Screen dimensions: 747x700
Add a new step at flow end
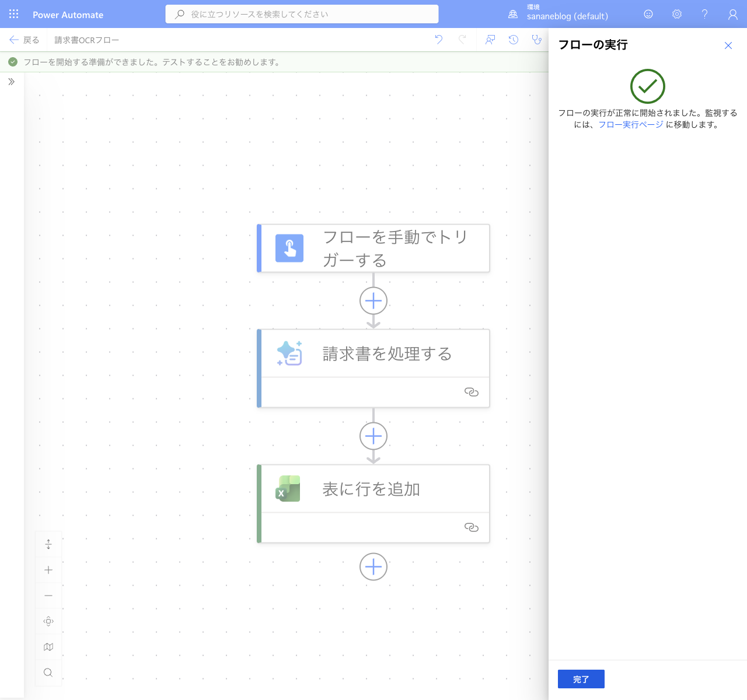[x=373, y=567]
